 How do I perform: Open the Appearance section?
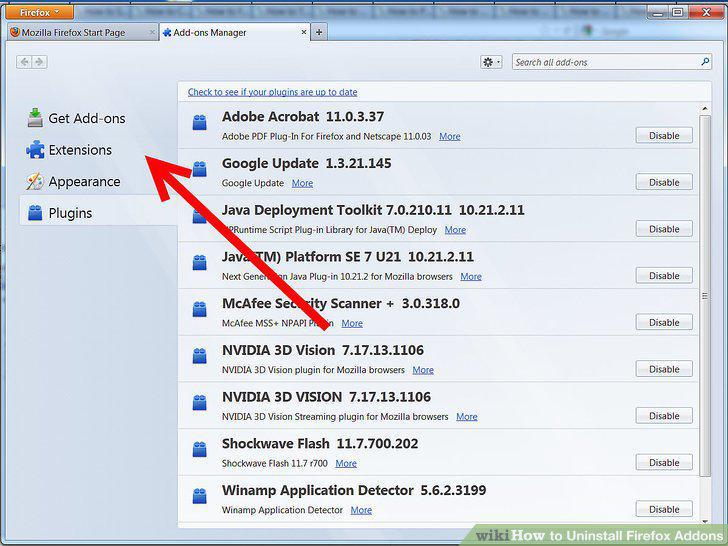[73, 182]
